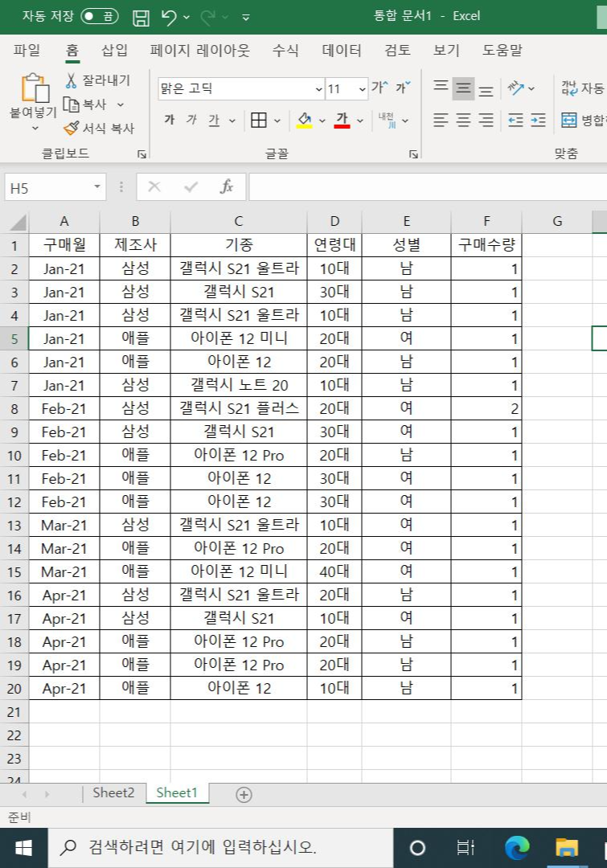
Task: Expand the 붙여넣기 options arrow
Action: (35, 129)
